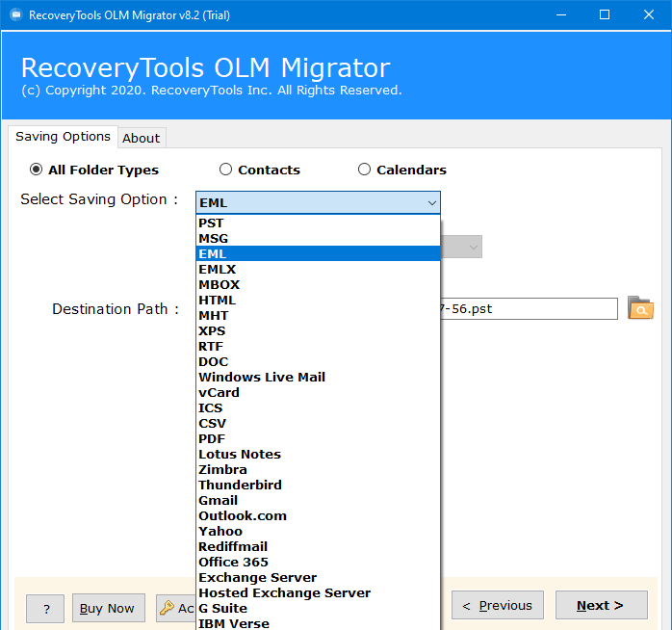The image size is (672, 630).
Task: Pick the highlighted EML list entry
Action: pos(318,254)
